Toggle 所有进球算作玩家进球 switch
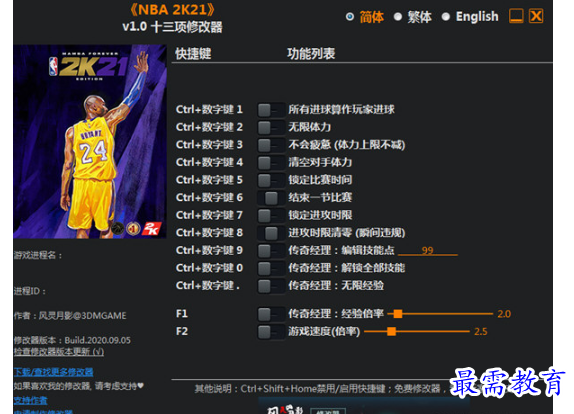Image resolution: width=574 pixels, height=414 pixels. coord(271,109)
